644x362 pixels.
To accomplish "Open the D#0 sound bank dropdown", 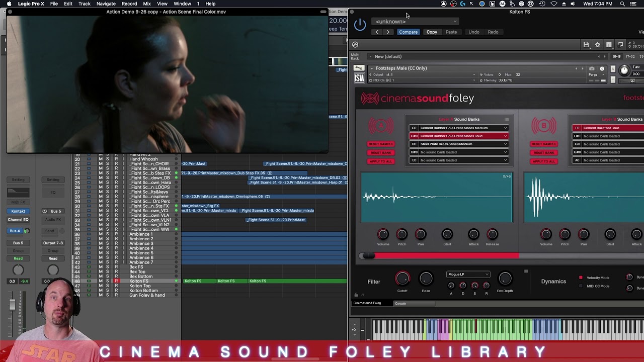I will click(x=458, y=152).
